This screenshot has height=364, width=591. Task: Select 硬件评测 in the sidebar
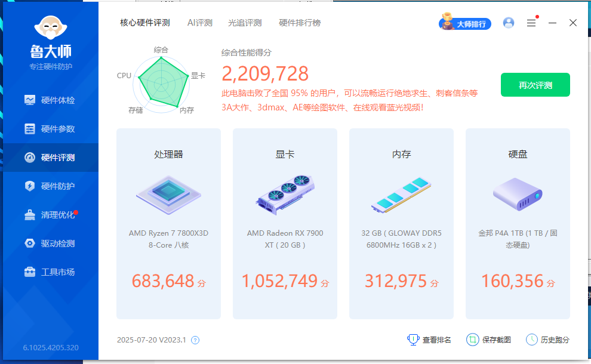[x=51, y=158]
